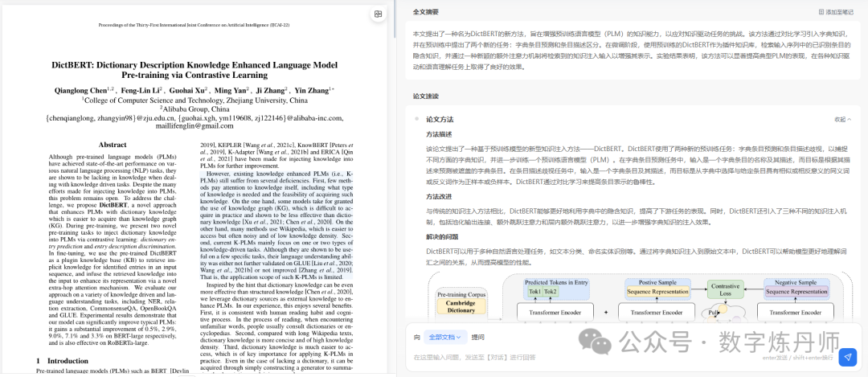
Task: Click the 'enter发送 / shift+enter换行' hint text
Action: click(x=797, y=359)
